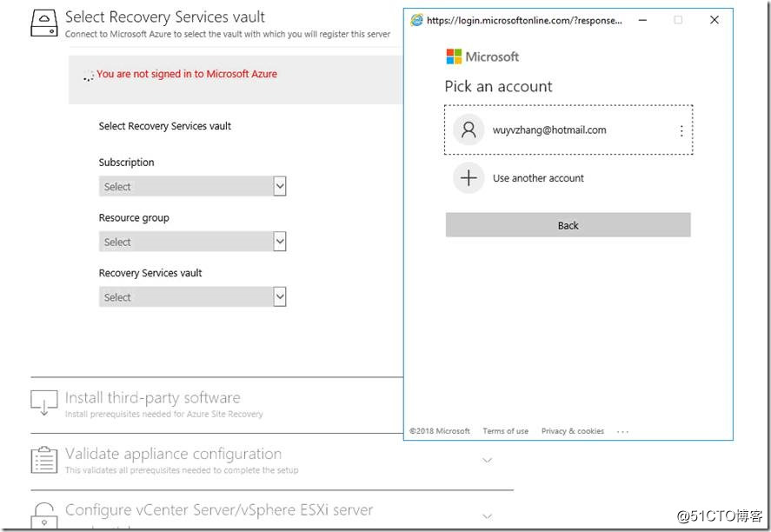Click the login window URL text

click(524, 20)
